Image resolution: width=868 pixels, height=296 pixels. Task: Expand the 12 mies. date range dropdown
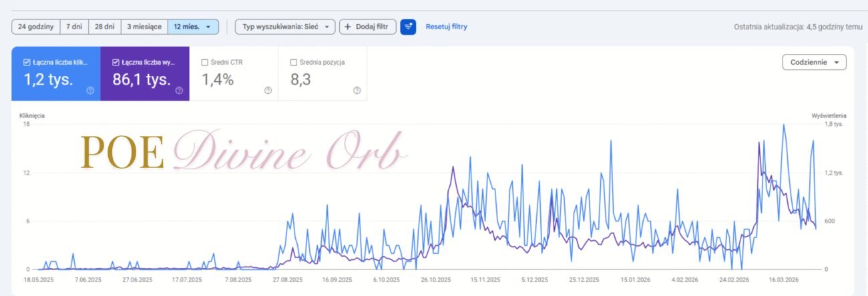(193, 27)
